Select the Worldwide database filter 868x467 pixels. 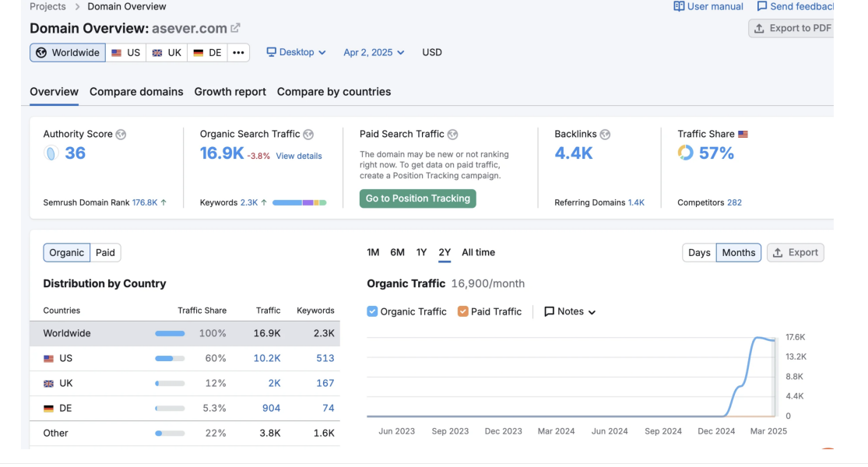pos(68,53)
